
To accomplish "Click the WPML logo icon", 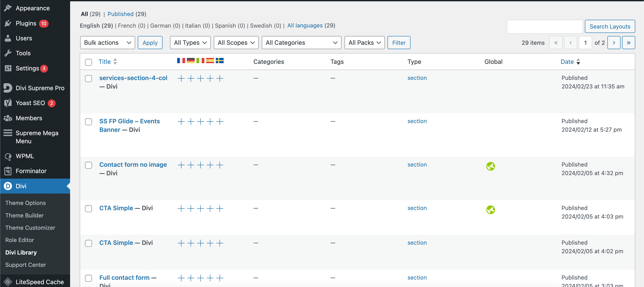I will coord(8,156).
